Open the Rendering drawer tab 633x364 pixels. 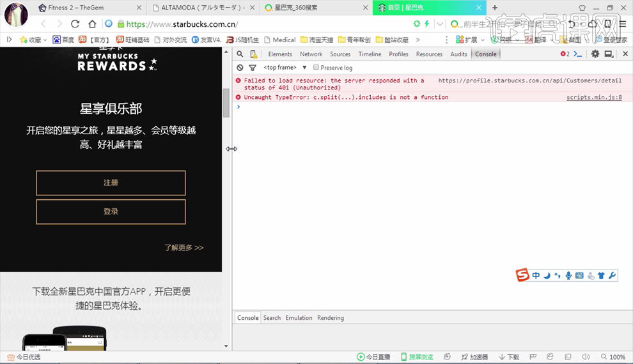point(330,317)
